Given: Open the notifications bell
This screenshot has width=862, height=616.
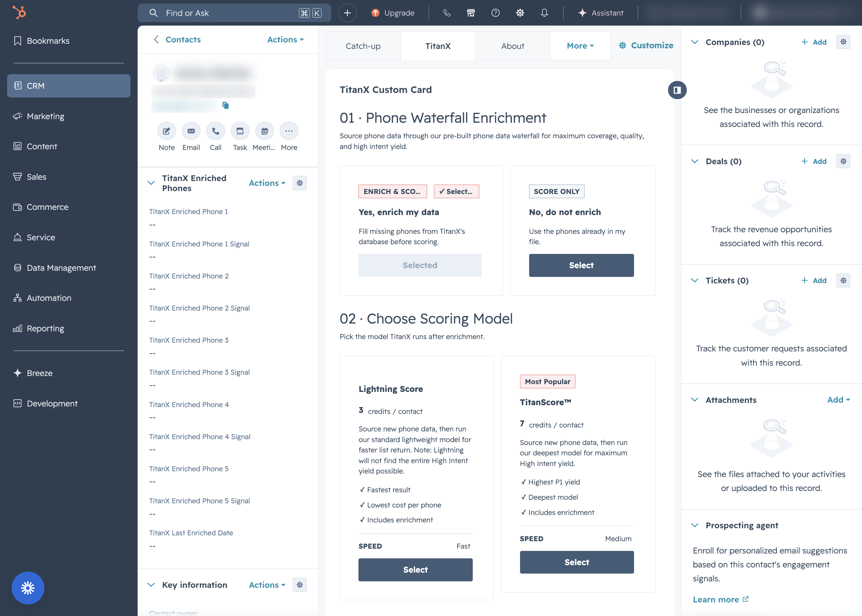Looking at the screenshot, I should coord(544,13).
